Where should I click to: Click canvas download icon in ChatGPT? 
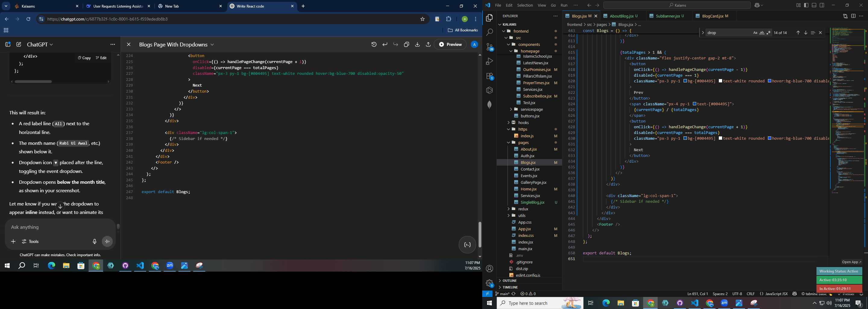pyautogui.click(x=417, y=45)
